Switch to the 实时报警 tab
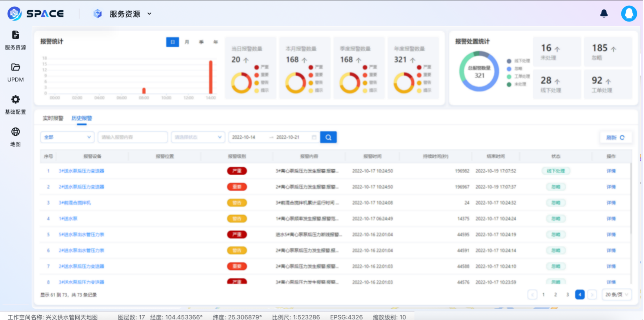This screenshot has height=320, width=644. coord(53,118)
